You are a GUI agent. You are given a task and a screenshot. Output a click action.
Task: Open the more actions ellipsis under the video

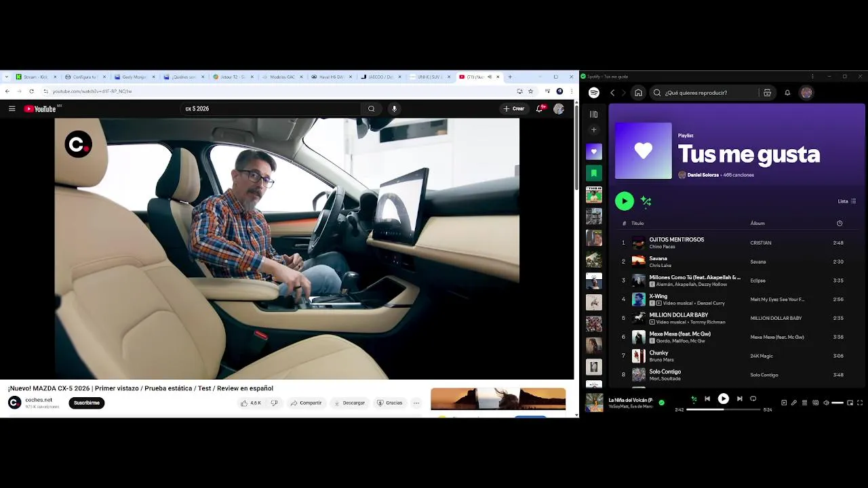(x=416, y=403)
